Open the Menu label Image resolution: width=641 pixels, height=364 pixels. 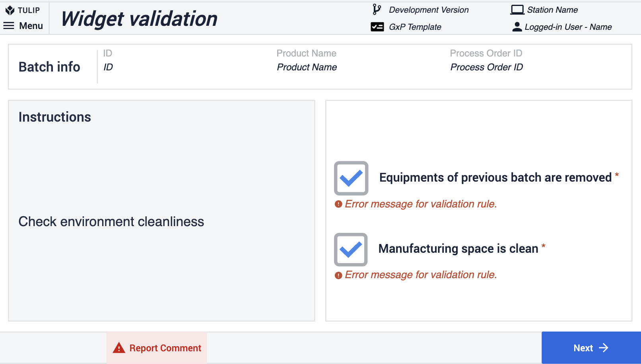click(x=31, y=26)
